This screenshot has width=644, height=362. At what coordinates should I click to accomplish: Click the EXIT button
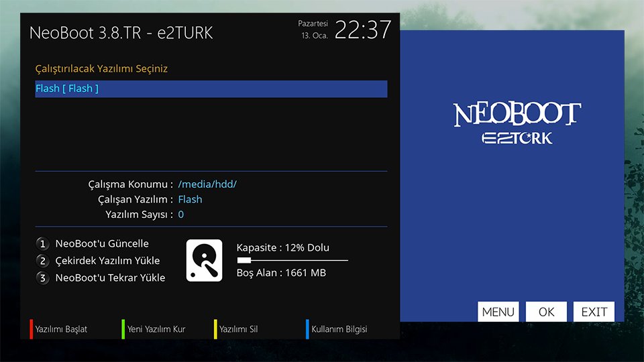[594, 312]
